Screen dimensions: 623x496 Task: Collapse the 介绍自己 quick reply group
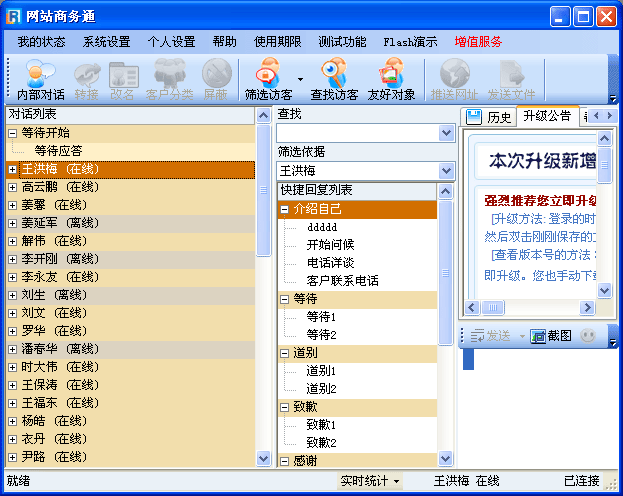point(285,209)
